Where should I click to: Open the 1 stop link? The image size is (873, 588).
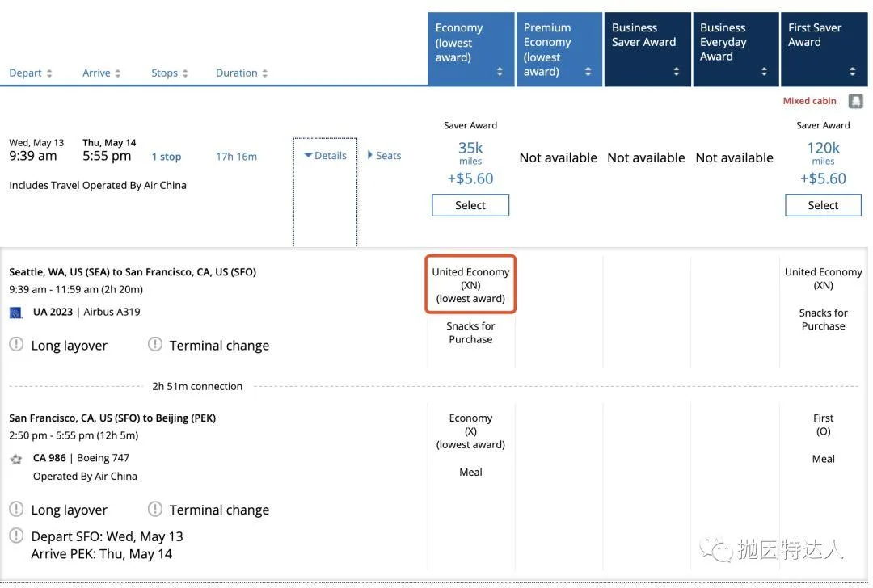coord(167,157)
